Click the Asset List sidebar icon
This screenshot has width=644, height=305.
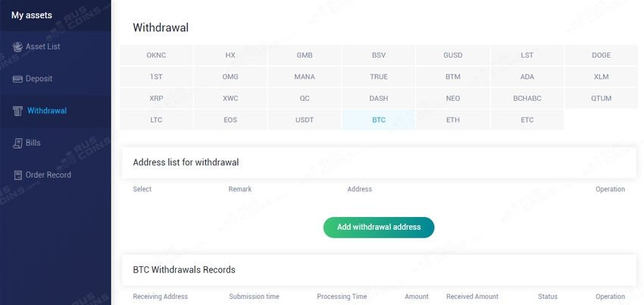point(18,47)
